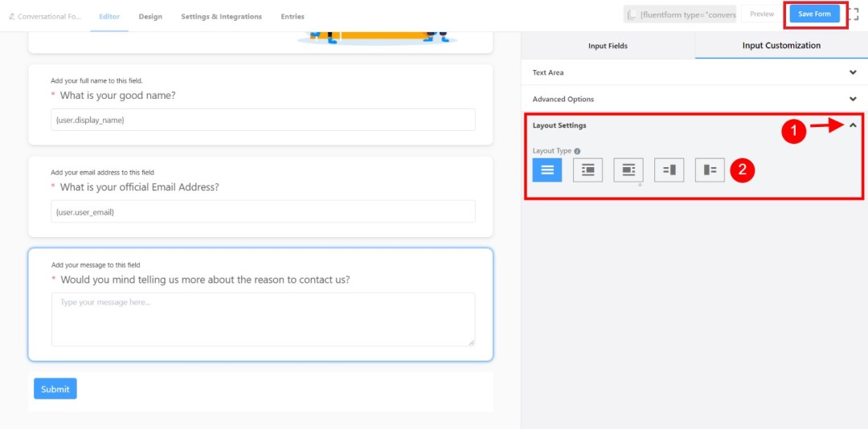The image size is (868, 429).
Task: Click the email input with user.user_email
Action: [x=263, y=211]
